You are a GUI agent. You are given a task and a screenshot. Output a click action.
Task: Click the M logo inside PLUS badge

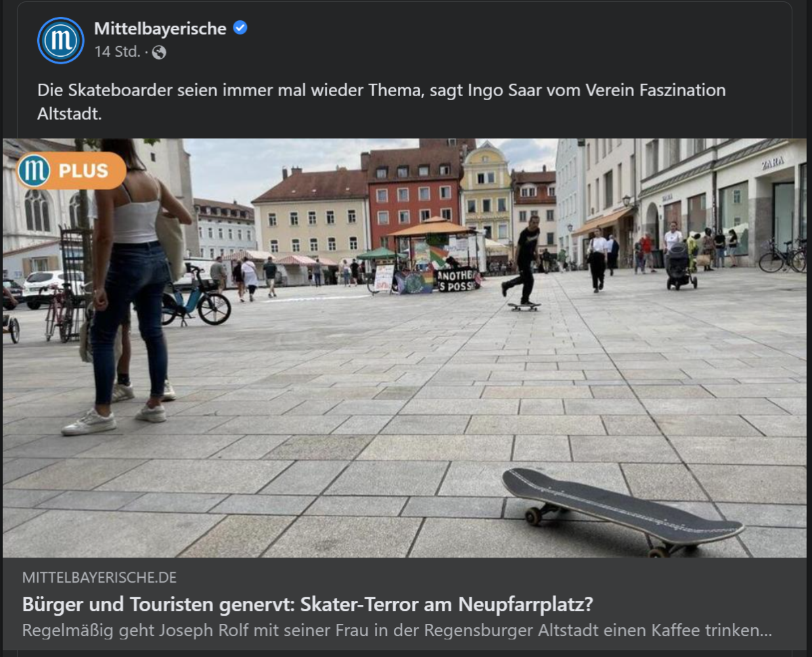pyautogui.click(x=34, y=171)
